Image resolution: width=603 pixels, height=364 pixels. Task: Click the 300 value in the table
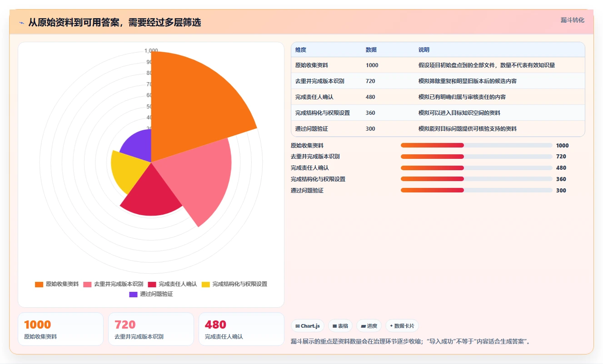point(370,129)
